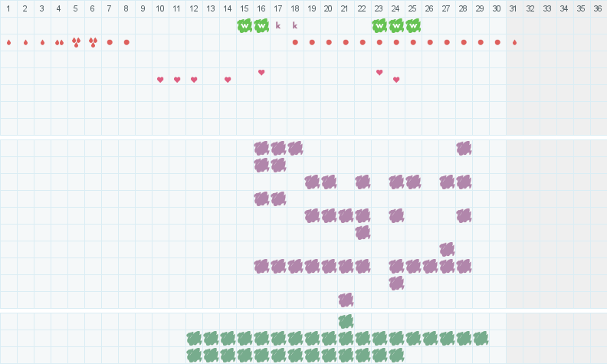Select the day 1 column header

pyautogui.click(x=8, y=8)
